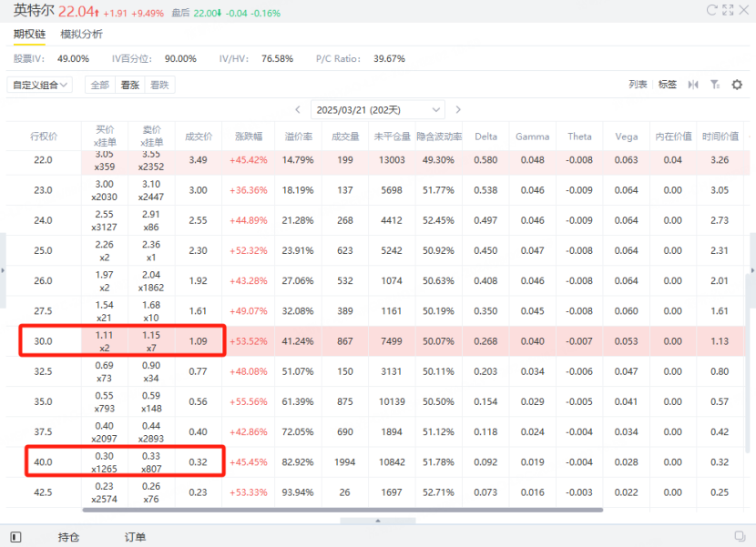
Task: Click the Vega column header
Action: coord(627,137)
